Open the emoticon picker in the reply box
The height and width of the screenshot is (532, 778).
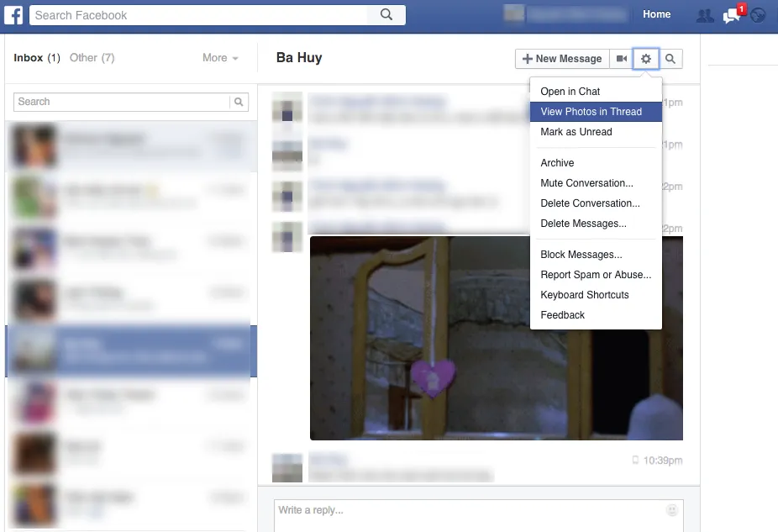click(671, 510)
